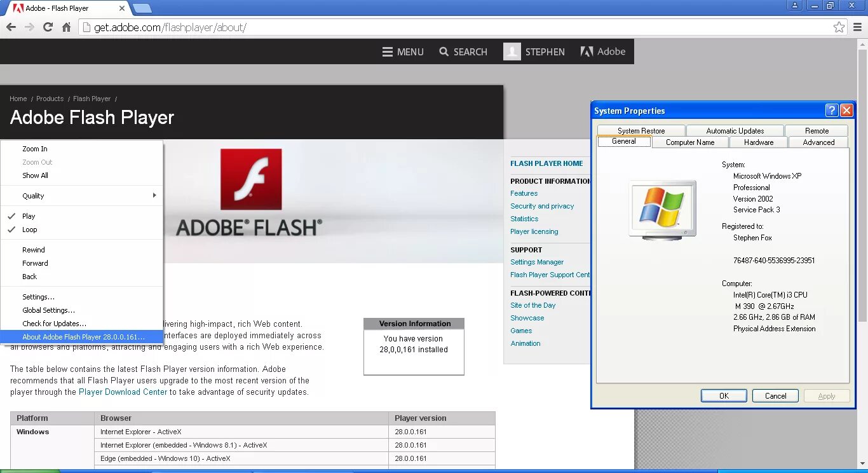
Task: Open the Advanced tab
Action: tap(818, 142)
